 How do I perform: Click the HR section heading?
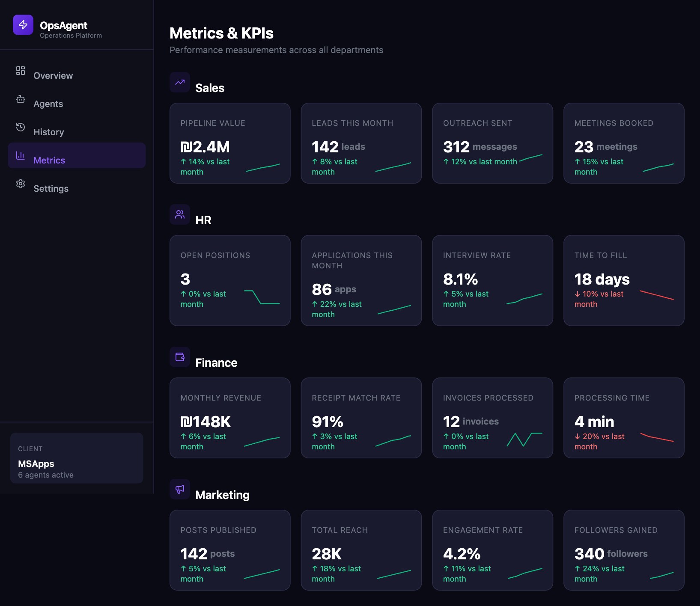point(203,220)
